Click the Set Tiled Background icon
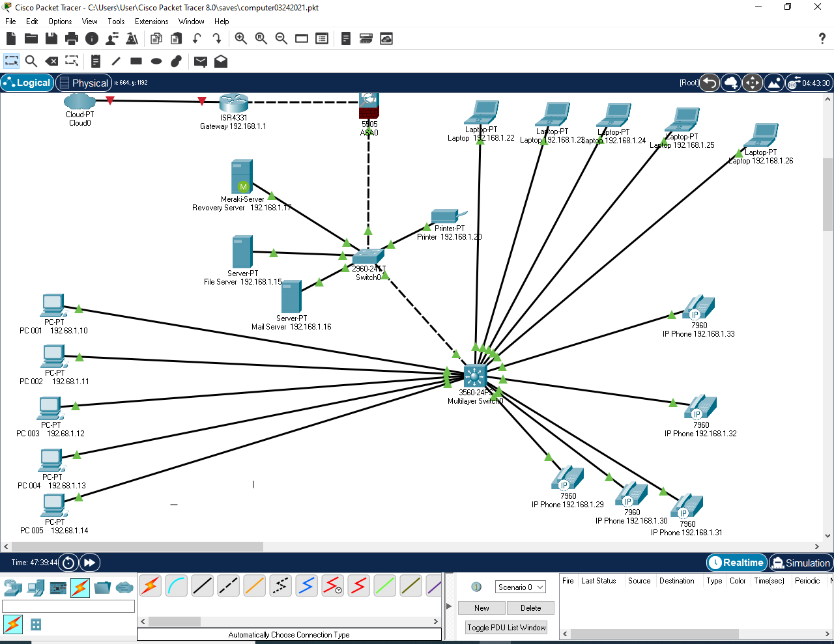This screenshot has height=644, width=834. 774,83
